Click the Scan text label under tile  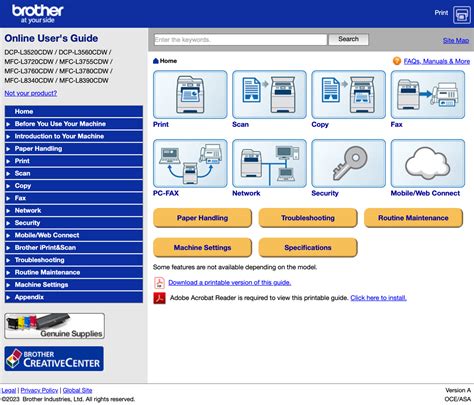tap(240, 124)
